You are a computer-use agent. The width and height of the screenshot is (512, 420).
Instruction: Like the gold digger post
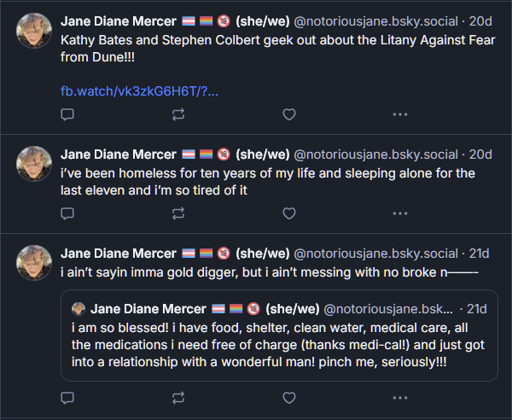point(289,397)
